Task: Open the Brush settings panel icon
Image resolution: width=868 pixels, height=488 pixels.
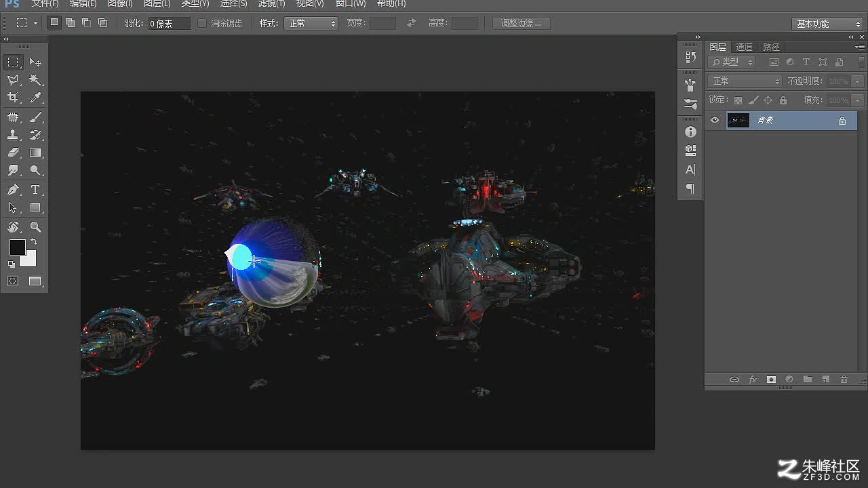Action: tap(690, 104)
